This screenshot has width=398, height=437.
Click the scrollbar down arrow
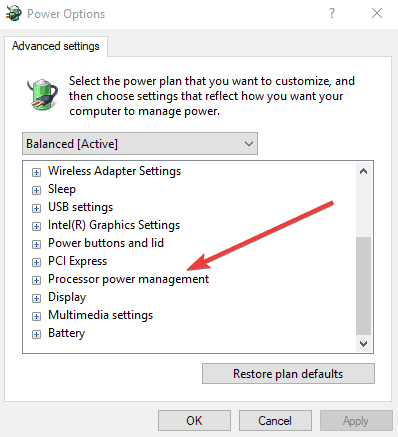tap(363, 343)
